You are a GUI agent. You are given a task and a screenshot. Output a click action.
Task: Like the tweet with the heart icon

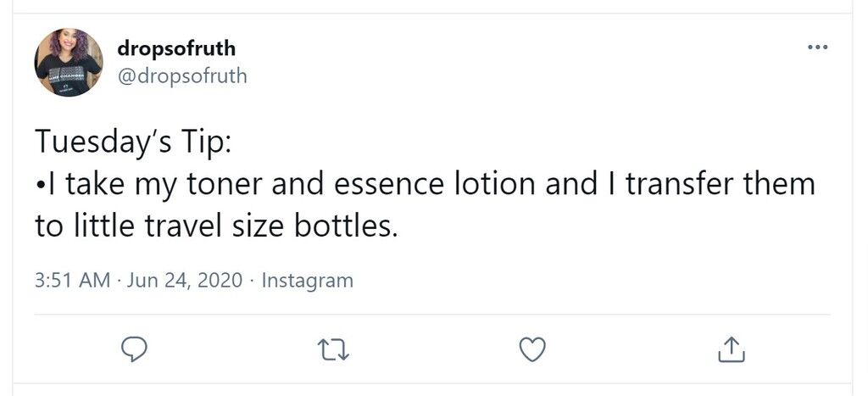532,349
